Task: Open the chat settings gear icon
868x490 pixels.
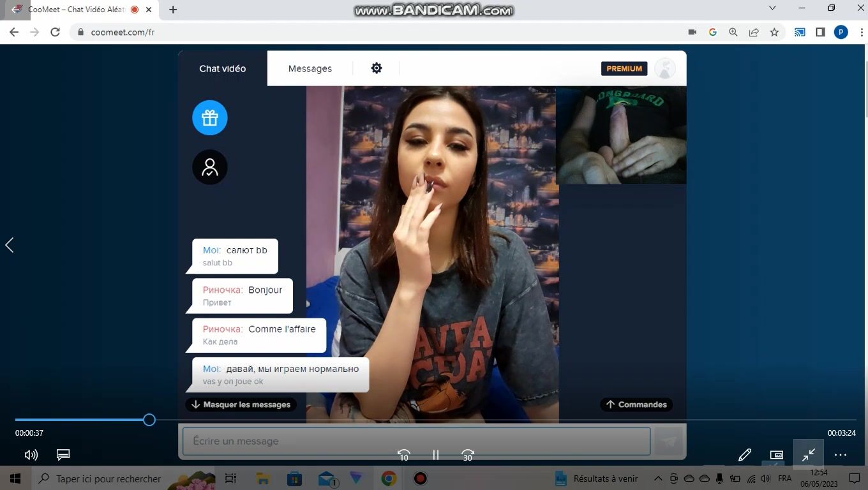Action: (x=377, y=68)
